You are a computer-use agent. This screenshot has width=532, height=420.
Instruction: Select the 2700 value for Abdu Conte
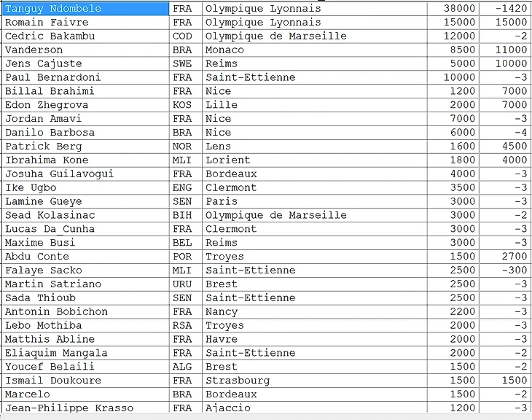(x=504, y=257)
